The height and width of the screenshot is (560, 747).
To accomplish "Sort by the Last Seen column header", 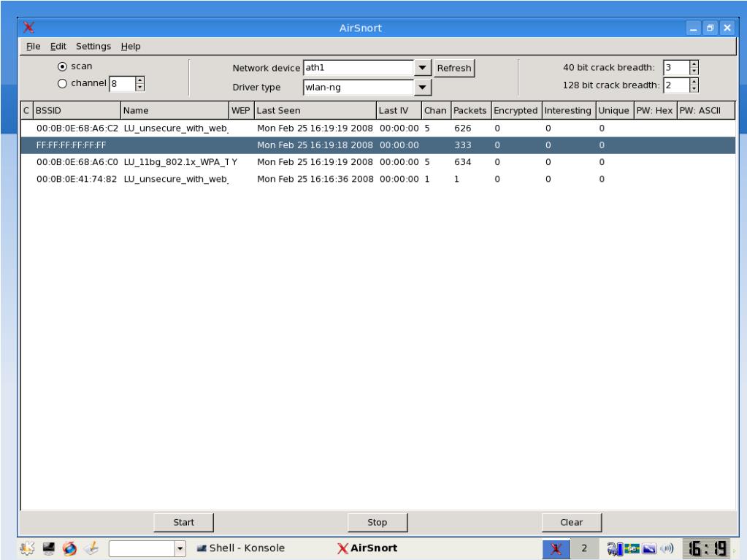I will [315, 110].
